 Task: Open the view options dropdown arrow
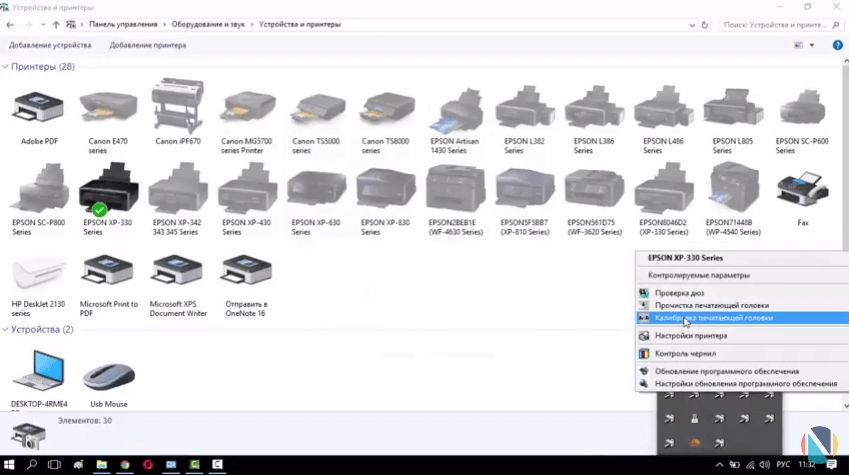[812, 45]
